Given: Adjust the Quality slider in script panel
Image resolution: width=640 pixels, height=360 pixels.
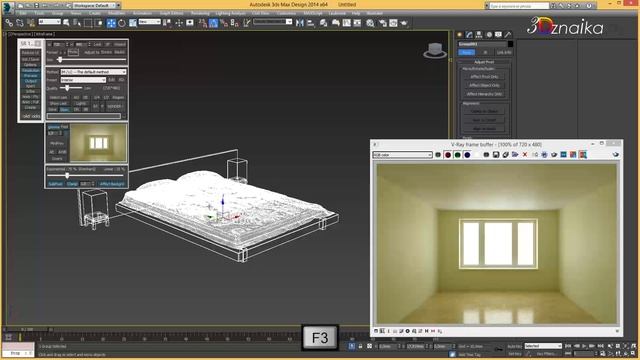Looking at the screenshot, I should pyautogui.click(x=68, y=88).
